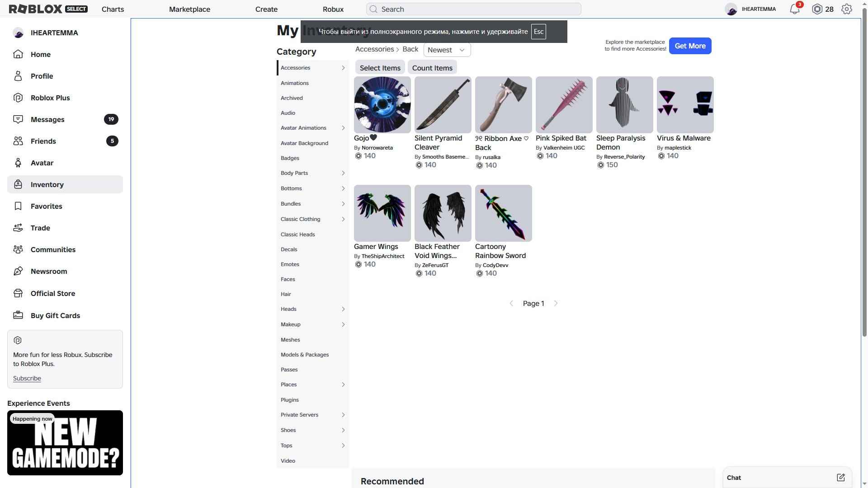Expand the Heads category chevron
Viewport: 868px width, 488px height.
343,309
